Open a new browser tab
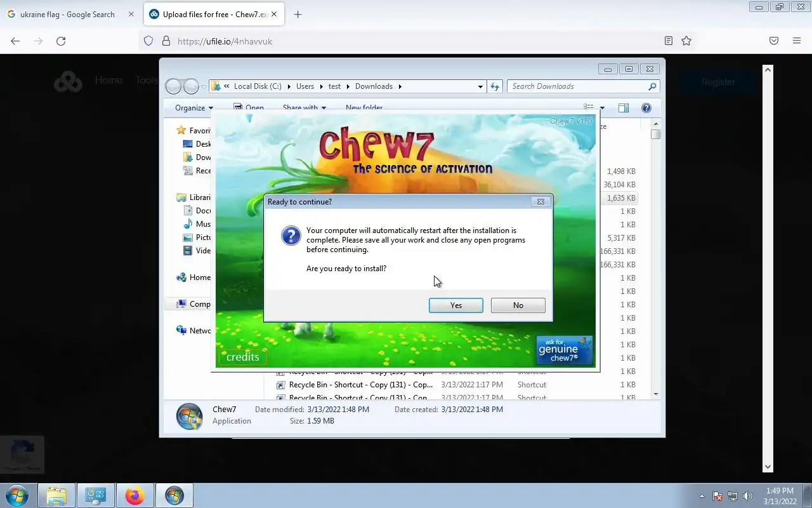 298,14
